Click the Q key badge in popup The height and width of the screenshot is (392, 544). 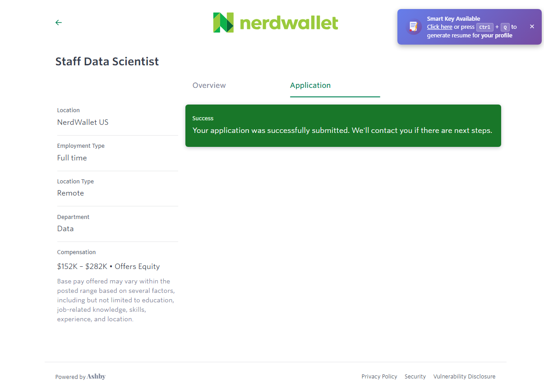point(505,27)
